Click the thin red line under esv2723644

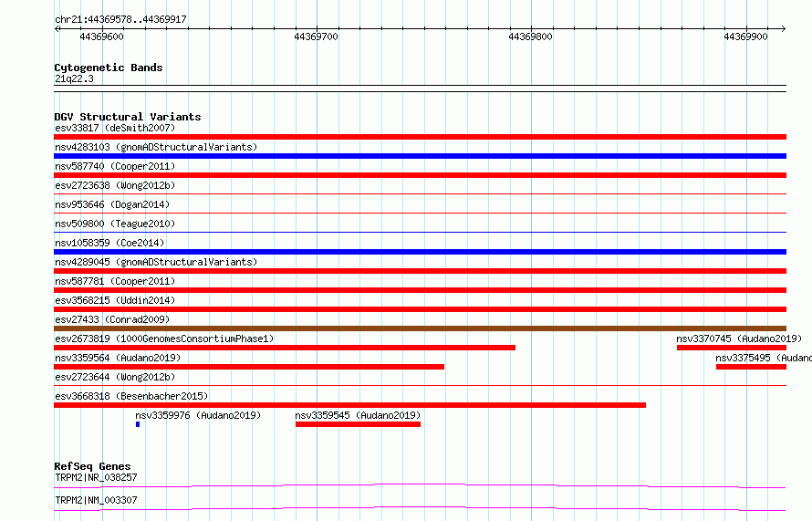click(x=420, y=386)
